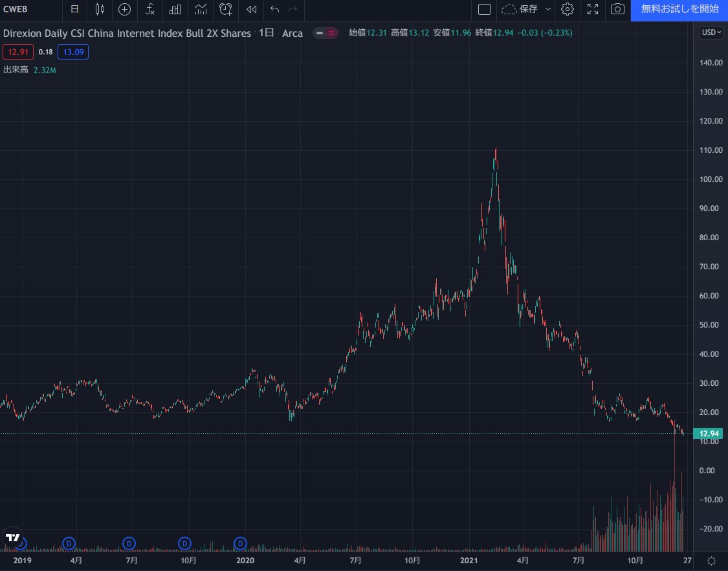Click the 1日 interval label in chart legend
This screenshot has width=728, height=571.
266,33
